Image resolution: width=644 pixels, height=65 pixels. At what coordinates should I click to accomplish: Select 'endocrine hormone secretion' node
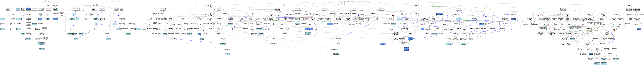click(x=339, y=39)
